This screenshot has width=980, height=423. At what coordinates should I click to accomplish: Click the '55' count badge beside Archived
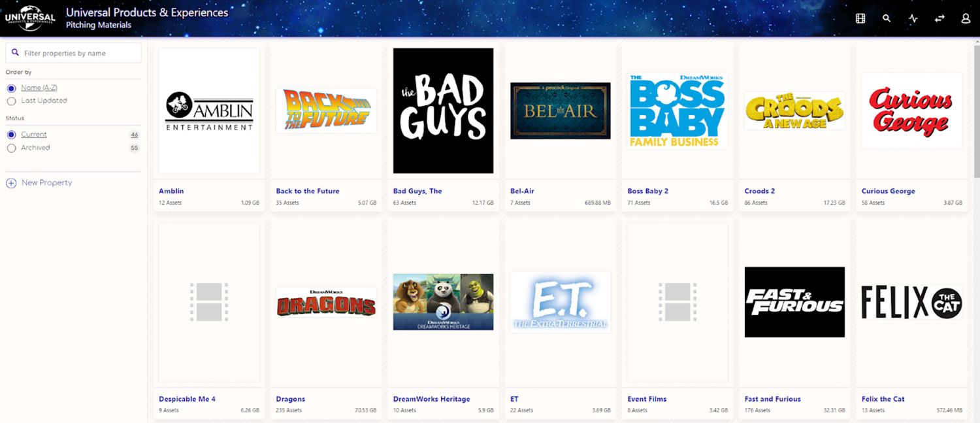pyautogui.click(x=135, y=148)
